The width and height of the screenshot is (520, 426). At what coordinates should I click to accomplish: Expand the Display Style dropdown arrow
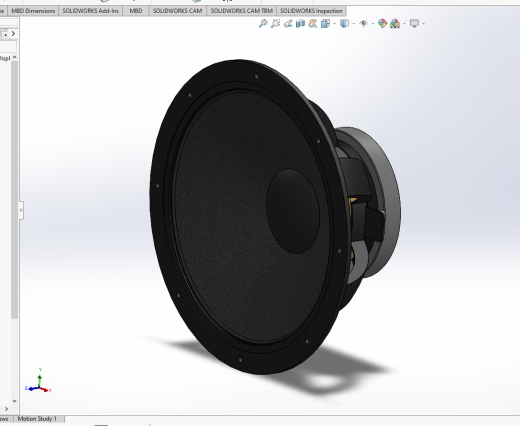pos(354,24)
